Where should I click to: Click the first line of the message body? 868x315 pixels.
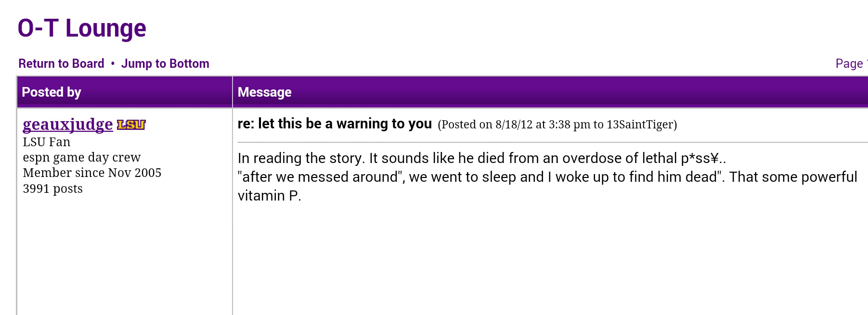coord(482,158)
